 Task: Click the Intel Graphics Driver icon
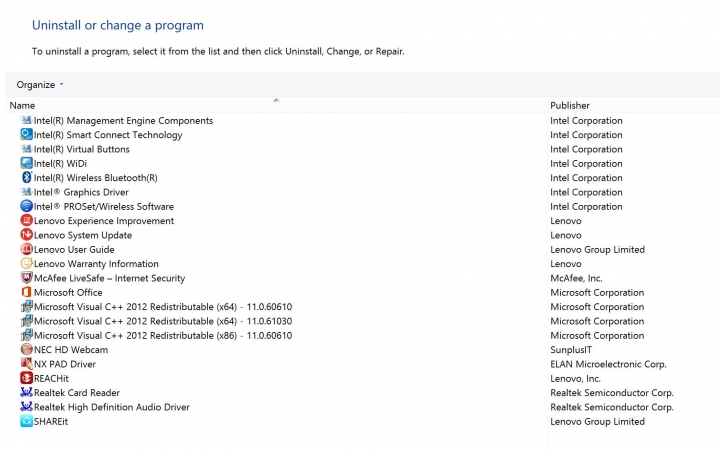click(26, 192)
